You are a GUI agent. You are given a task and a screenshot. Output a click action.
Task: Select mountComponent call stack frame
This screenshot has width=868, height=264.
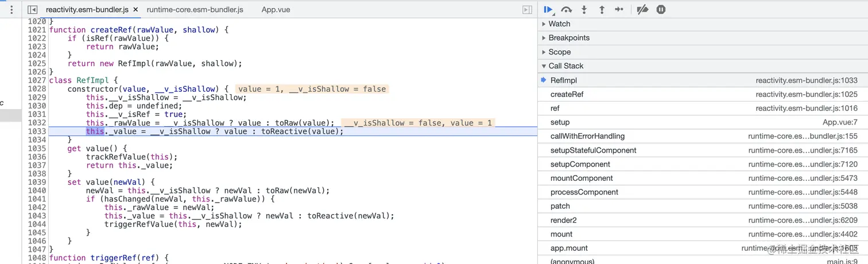[703, 178]
